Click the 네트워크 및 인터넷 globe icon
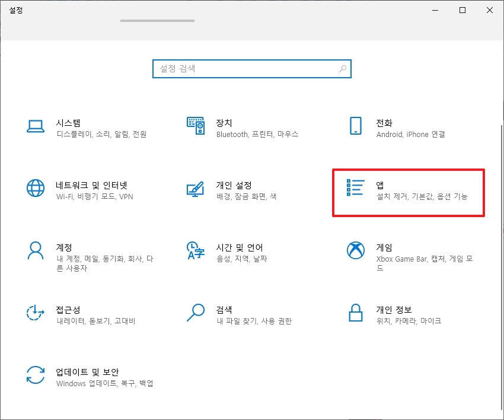504x420 pixels. click(36, 188)
